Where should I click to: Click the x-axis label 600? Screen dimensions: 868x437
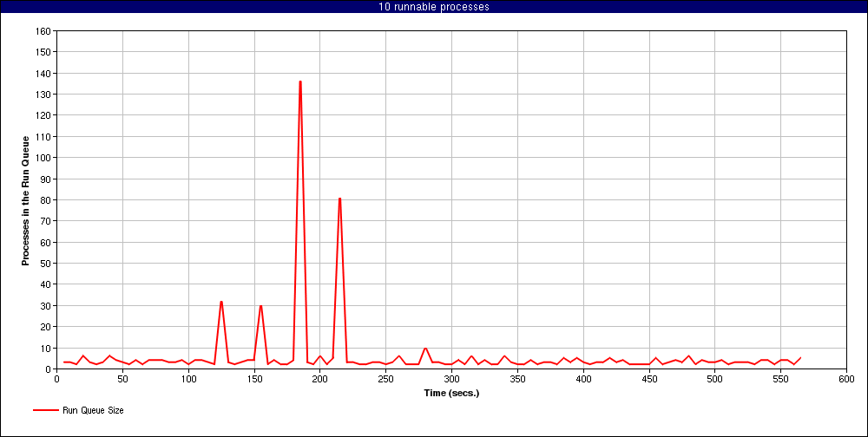point(846,379)
